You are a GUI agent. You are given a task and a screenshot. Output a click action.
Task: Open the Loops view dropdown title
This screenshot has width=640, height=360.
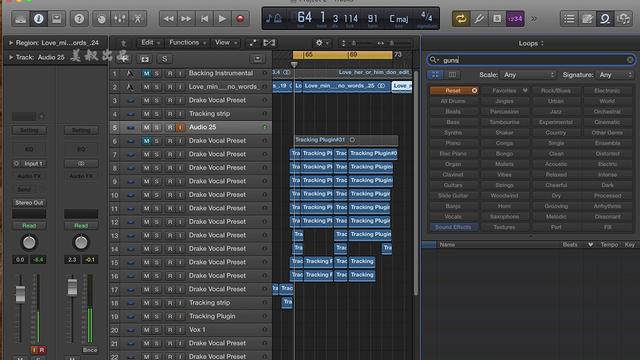[x=531, y=43]
